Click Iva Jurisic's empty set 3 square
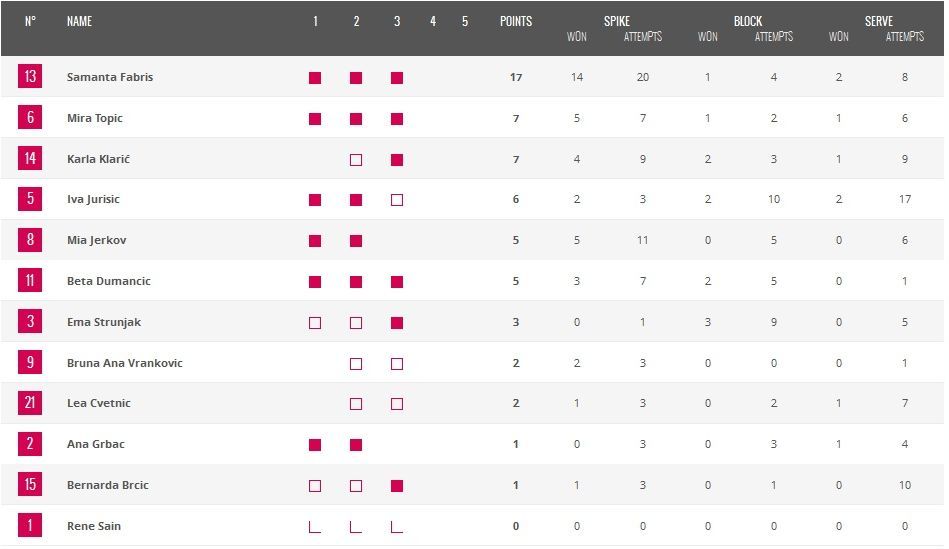 (x=397, y=200)
